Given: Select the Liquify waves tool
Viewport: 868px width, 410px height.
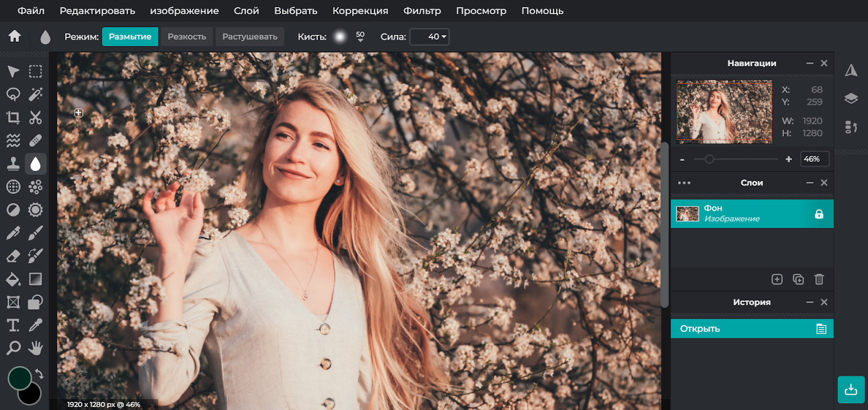Looking at the screenshot, I should click(13, 141).
